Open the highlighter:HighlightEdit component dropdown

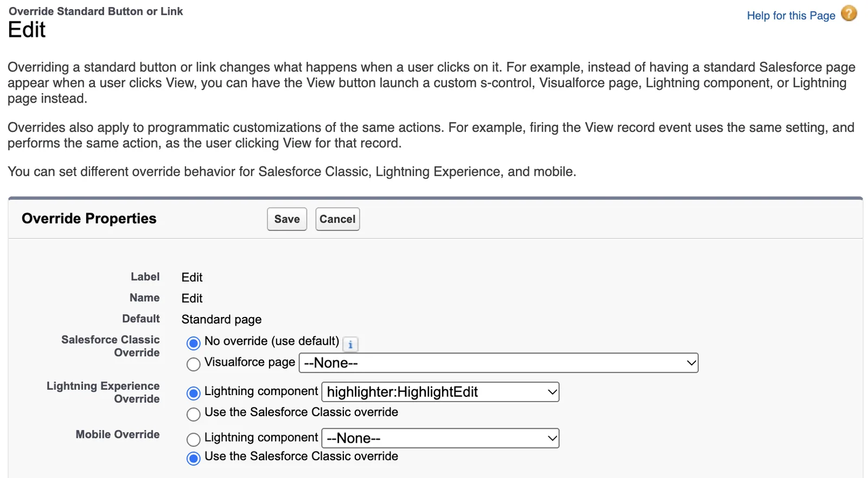441,392
